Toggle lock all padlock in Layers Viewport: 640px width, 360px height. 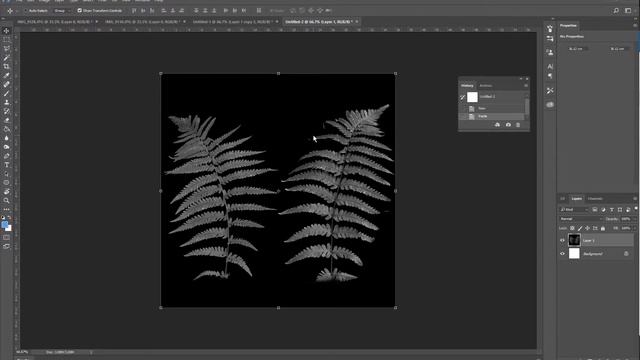click(603, 228)
